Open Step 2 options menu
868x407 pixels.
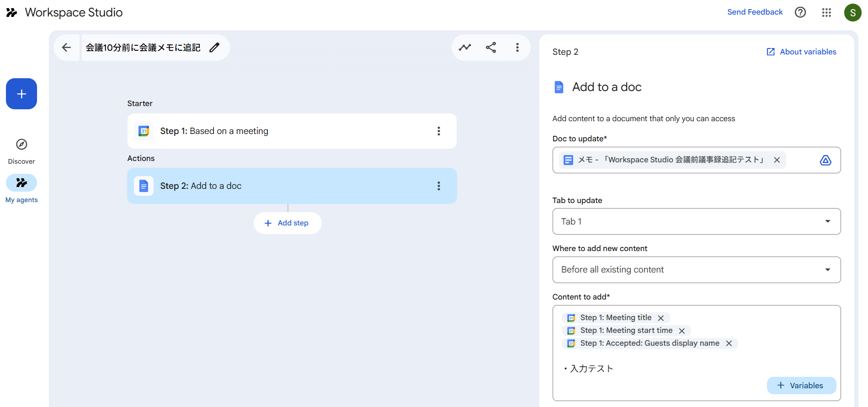pyautogui.click(x=439, y=186)
